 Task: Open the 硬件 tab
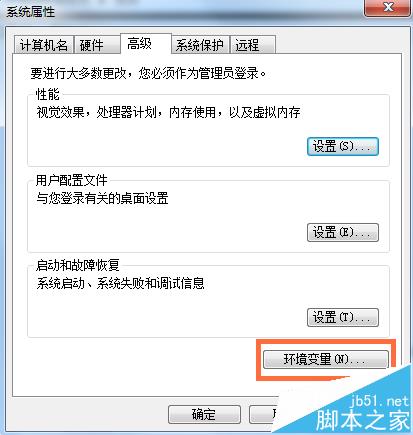[96, 45]
